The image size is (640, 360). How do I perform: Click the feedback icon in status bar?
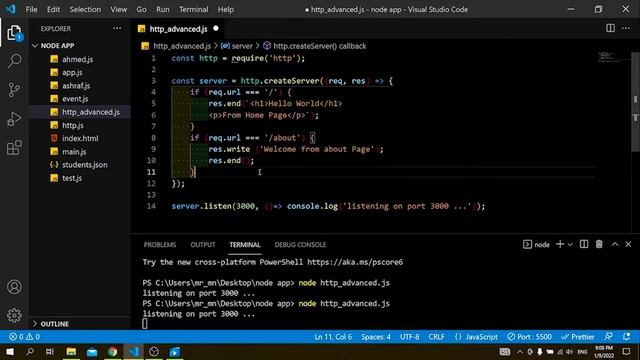coord(609,337)
